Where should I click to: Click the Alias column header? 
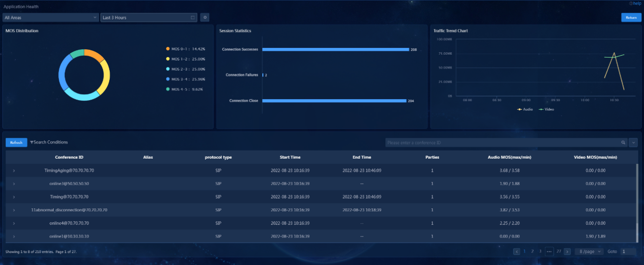[148, 157]
